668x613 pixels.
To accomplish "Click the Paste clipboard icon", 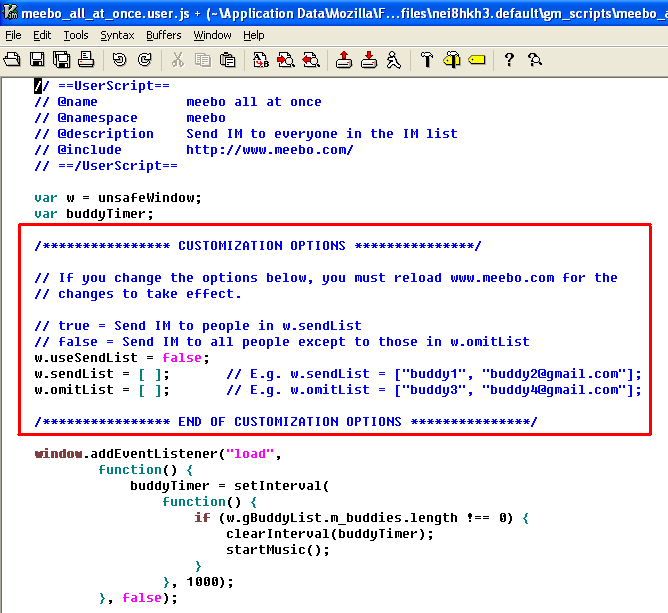I will point(227,60).
